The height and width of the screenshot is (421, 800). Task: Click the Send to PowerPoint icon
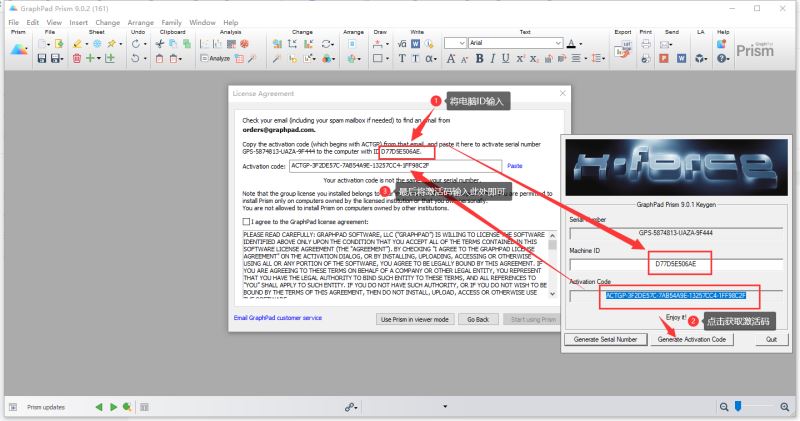click(664, 59)
